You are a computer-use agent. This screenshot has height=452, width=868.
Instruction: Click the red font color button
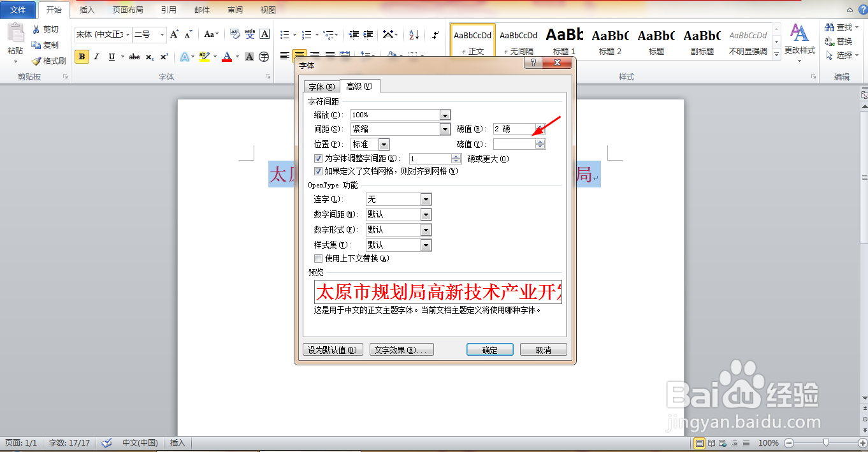pos(227,57)
